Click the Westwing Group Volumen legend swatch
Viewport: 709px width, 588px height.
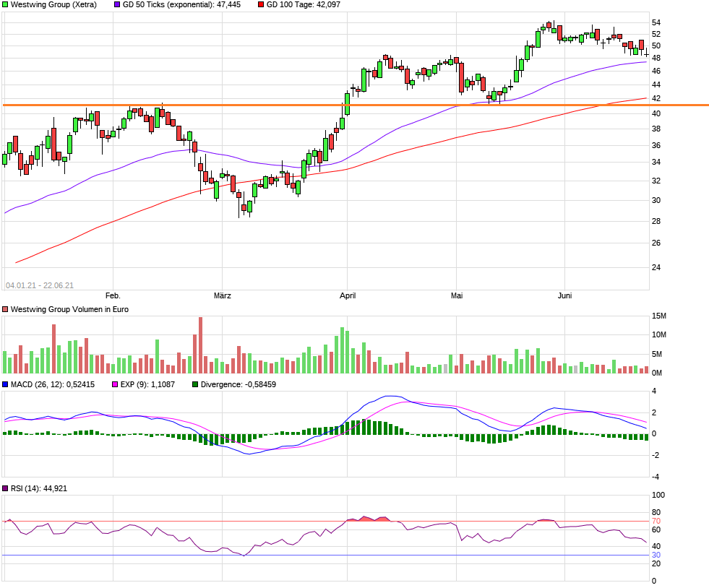tap(5, 309)
